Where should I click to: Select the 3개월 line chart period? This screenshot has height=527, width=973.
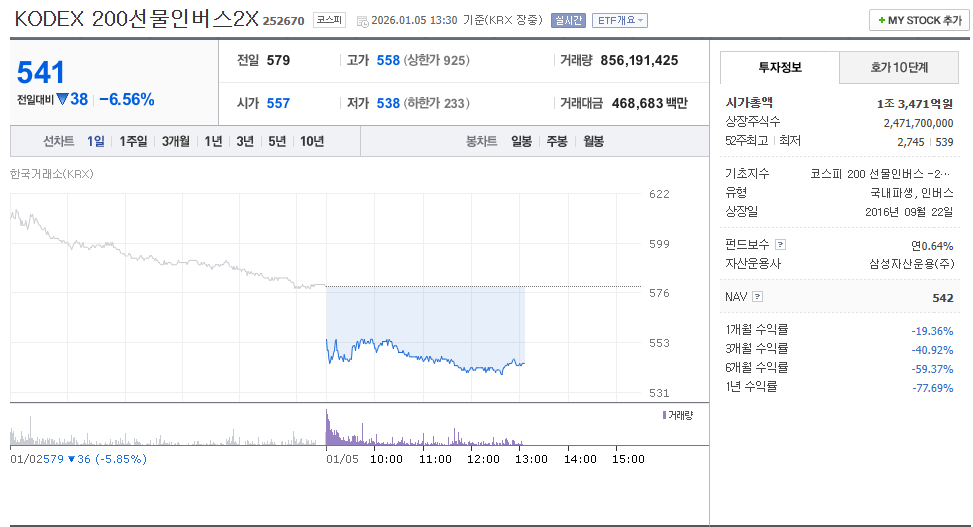tap(175, 141)
